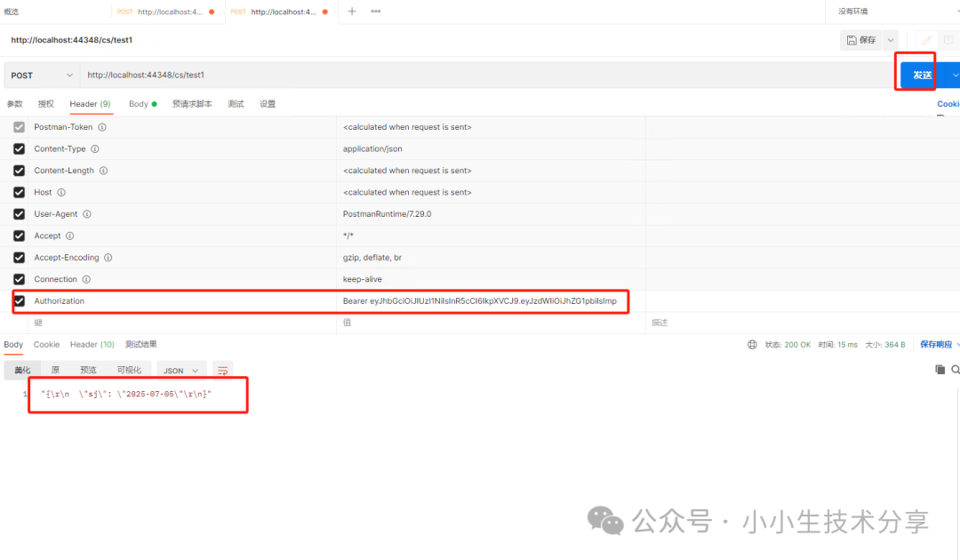Click info icon beside User-Agent
This screenshot has height=560, width=960.
point(87,214)
